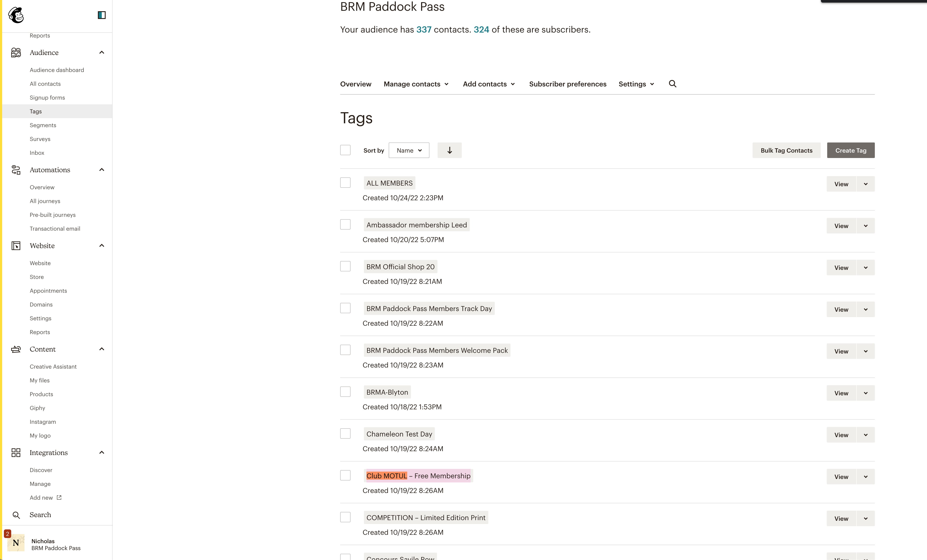Select the BRMA-Blyton tag checkbox
This screenshot has width=927, height=560.
[x=345, y=392]
